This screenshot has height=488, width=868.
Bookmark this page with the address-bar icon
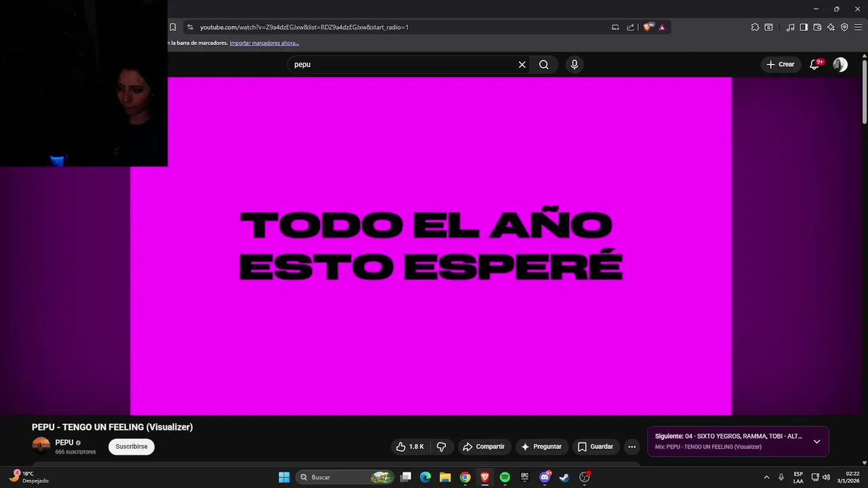[x=173, y=27]
